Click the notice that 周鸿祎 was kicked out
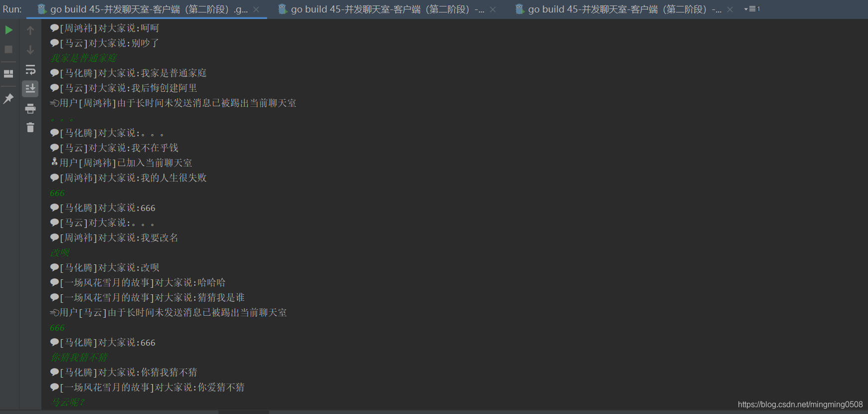Viewport: 868px width, 414px height. pyautogui.click(x=173, y=103)
